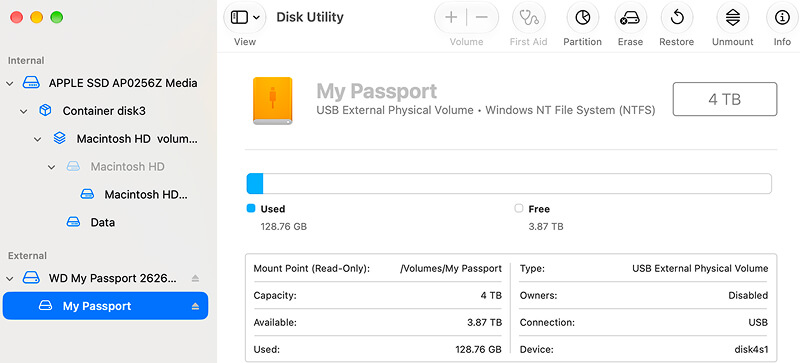Viewport: 800px width, 363px height.
Task: Click the 3.87 TB value under Free legend
Action: tap(546, 226)
